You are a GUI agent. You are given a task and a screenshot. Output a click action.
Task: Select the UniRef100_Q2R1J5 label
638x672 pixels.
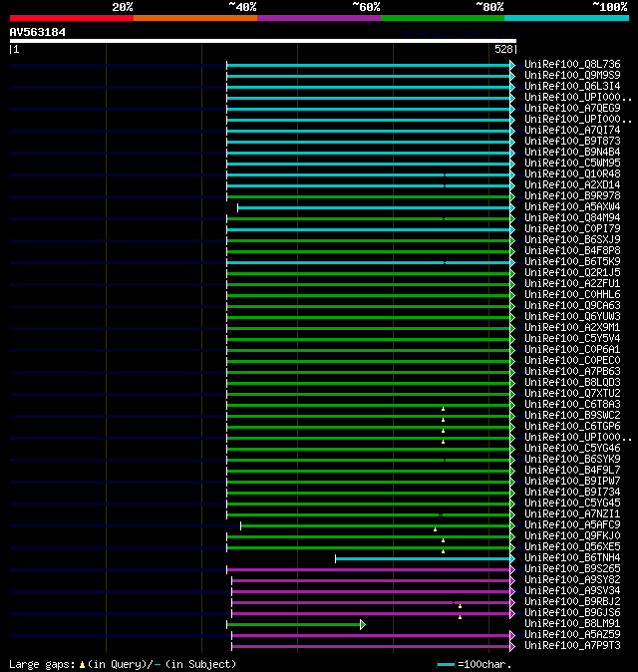tap(572, 273)
